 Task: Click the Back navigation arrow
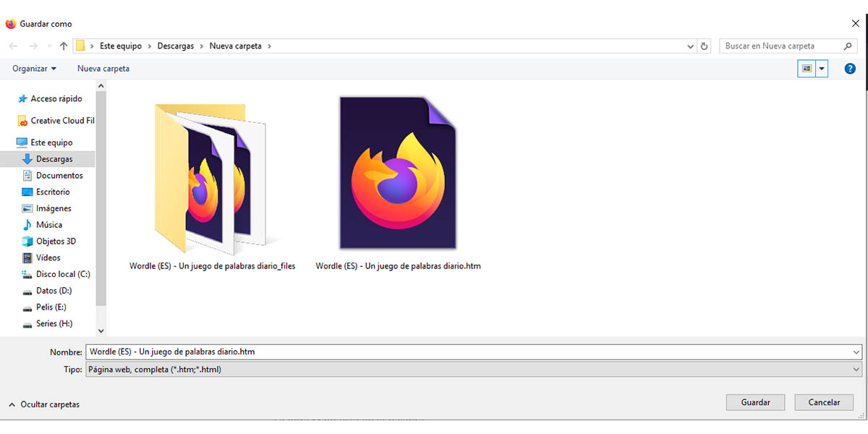[13, 46]
